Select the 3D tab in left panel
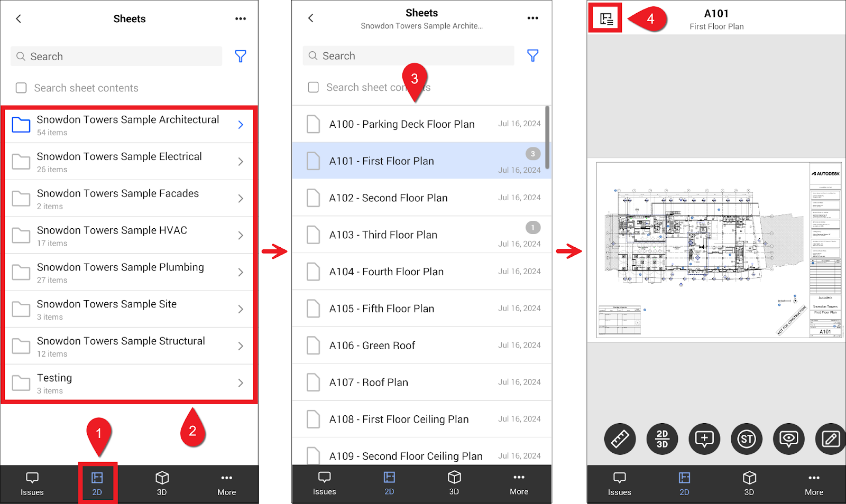 tap(162, 483)
